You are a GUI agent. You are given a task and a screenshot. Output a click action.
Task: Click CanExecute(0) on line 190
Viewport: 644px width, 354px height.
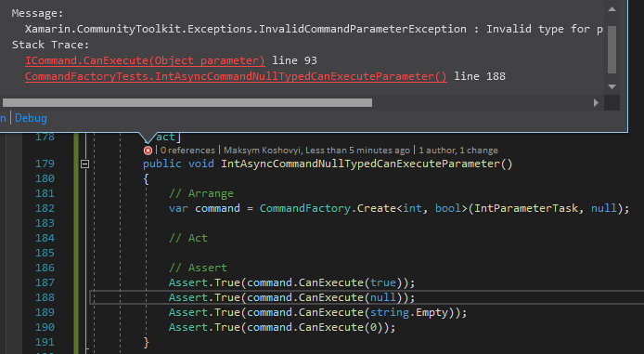click(x=341, y=328)
